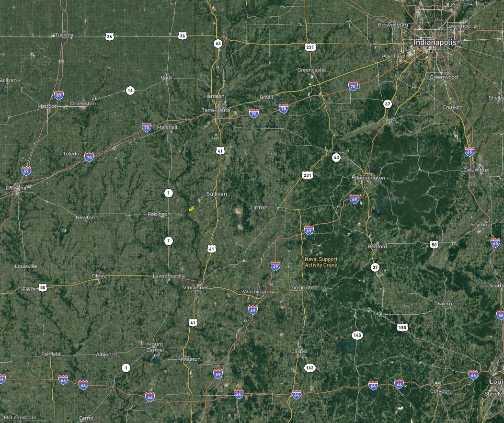
Task: Select the Terre Haute city label
Action: [216, 110]
